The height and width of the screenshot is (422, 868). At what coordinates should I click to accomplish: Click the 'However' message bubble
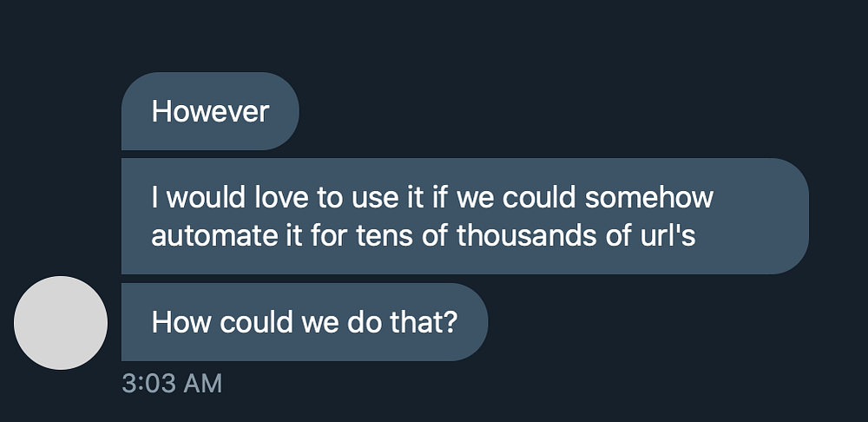[x=210, y=111]
